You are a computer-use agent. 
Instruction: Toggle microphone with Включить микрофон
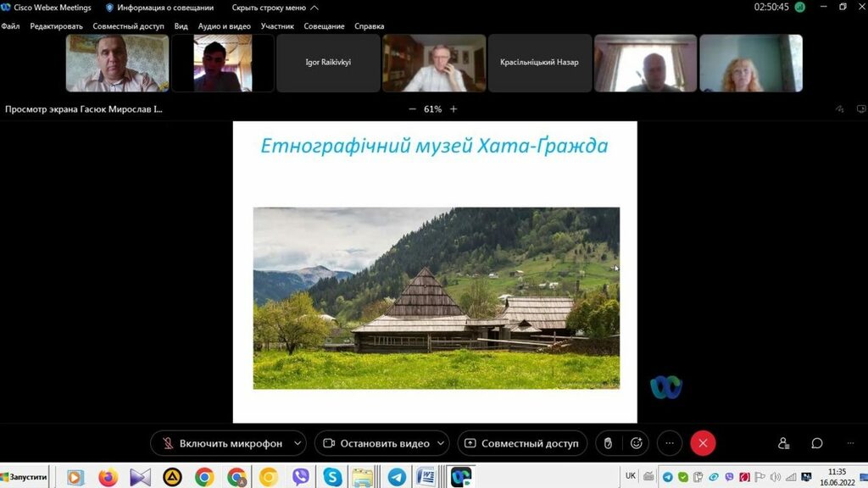pos(221,443)
